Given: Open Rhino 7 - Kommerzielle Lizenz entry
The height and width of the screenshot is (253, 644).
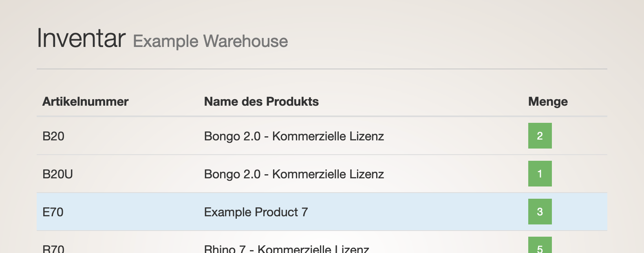Looking at the screenshot, I should tap(287, 249).
